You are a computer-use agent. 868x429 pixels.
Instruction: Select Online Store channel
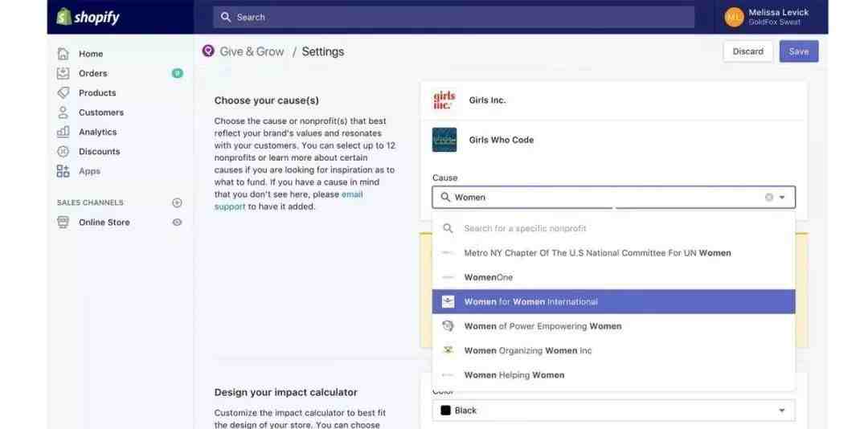pyautogui.click(x=104, y=222)
